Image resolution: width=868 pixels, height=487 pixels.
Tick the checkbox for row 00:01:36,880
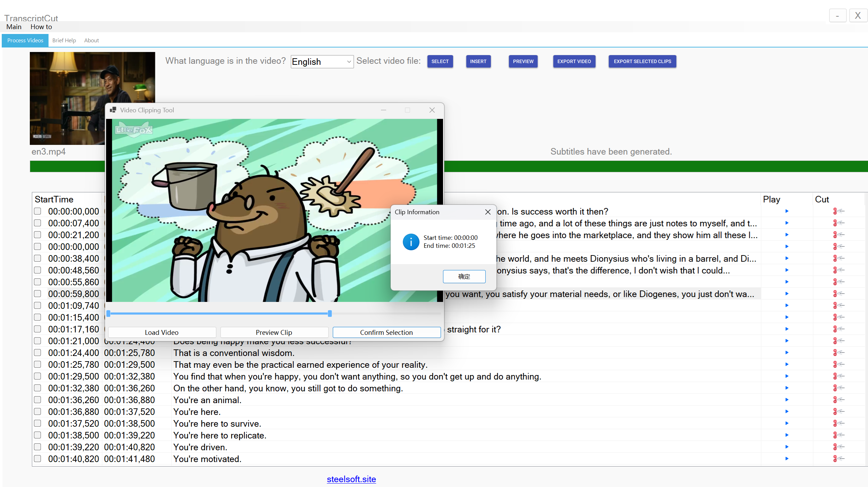tap(37, 411)
